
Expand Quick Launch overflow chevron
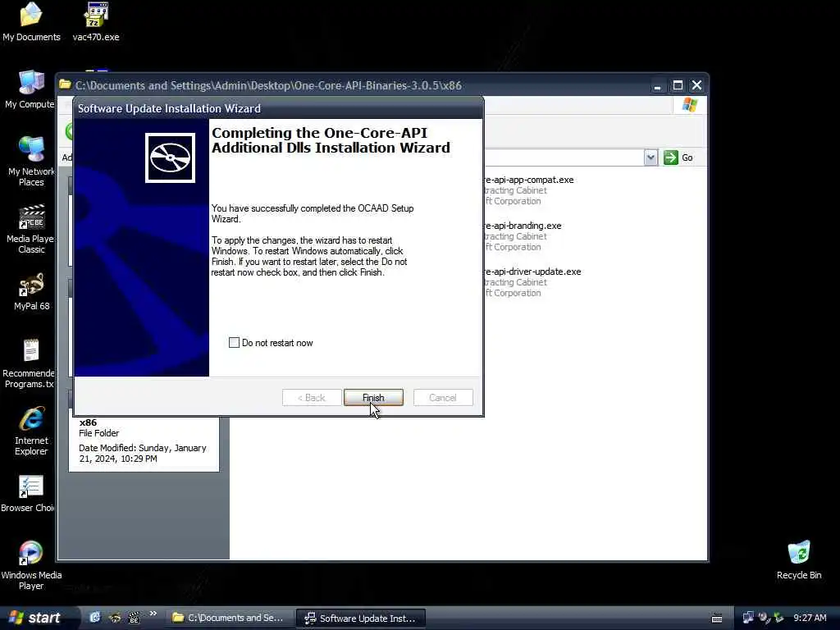pos(153,614)
